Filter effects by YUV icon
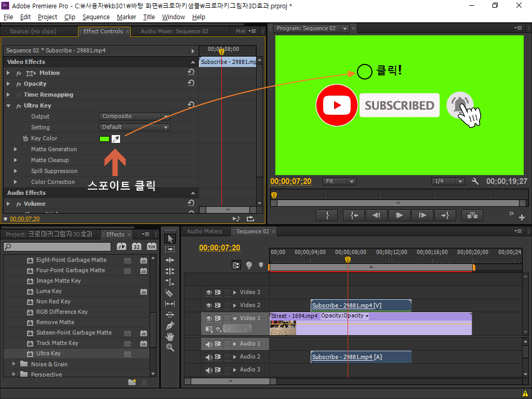 click(152, 247)
